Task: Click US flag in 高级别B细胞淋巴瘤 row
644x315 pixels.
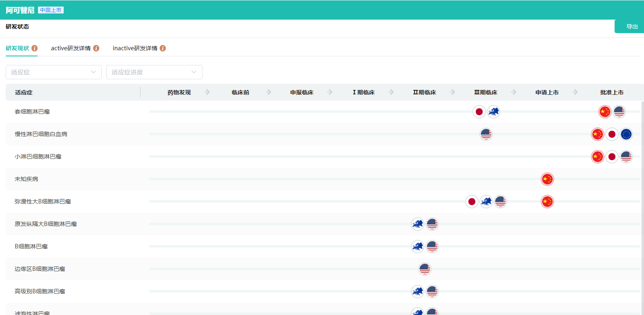Action: pyautogui.click(x=432, y=291)
